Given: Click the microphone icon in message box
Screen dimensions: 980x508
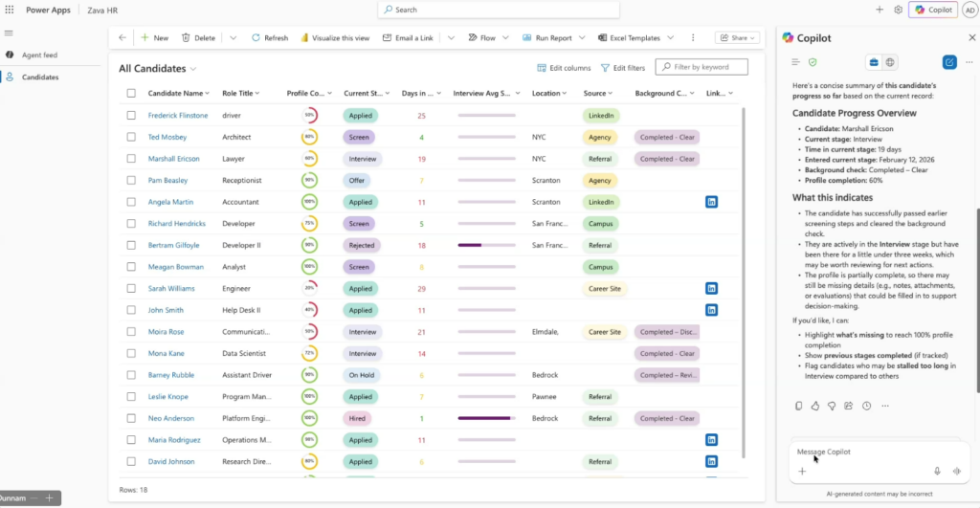Looking at the screenshot, I should tap(937, 471).
